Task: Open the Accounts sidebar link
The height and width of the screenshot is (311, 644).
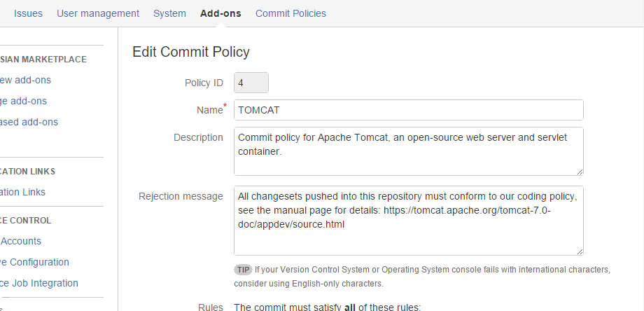Action: (21, 241)
